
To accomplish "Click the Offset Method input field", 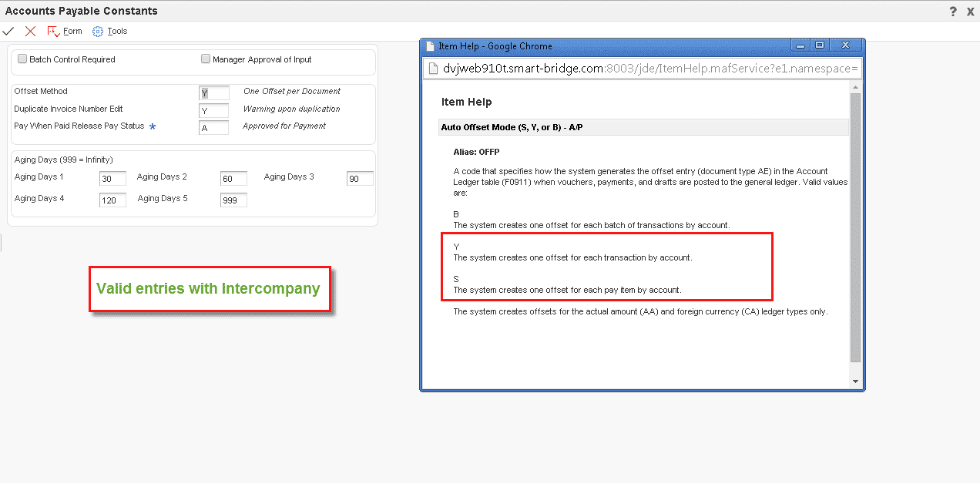I will pos(213,93).
